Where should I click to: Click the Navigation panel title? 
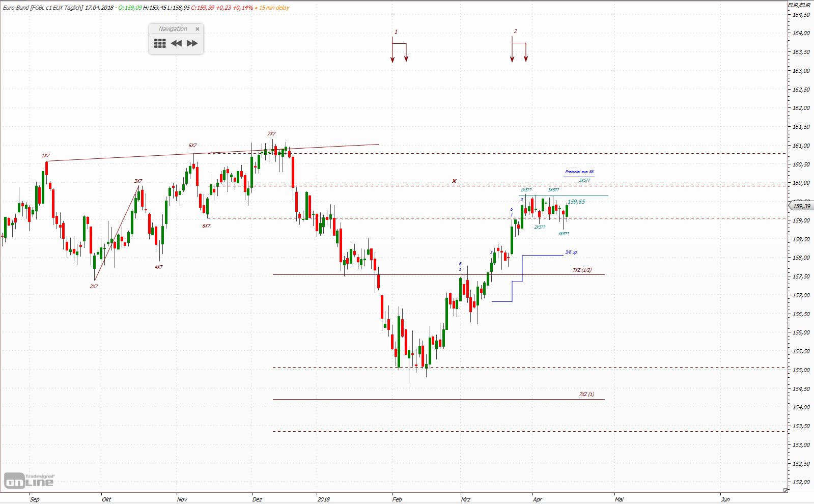(x=173, y=29)
